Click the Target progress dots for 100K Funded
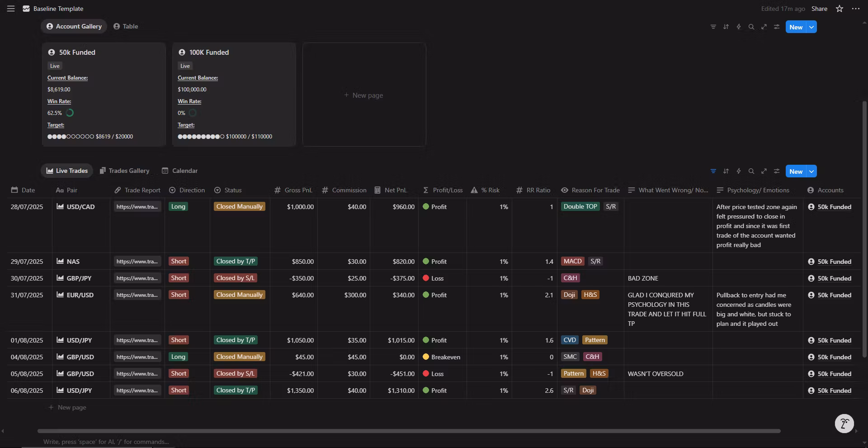 coord(201,136)
